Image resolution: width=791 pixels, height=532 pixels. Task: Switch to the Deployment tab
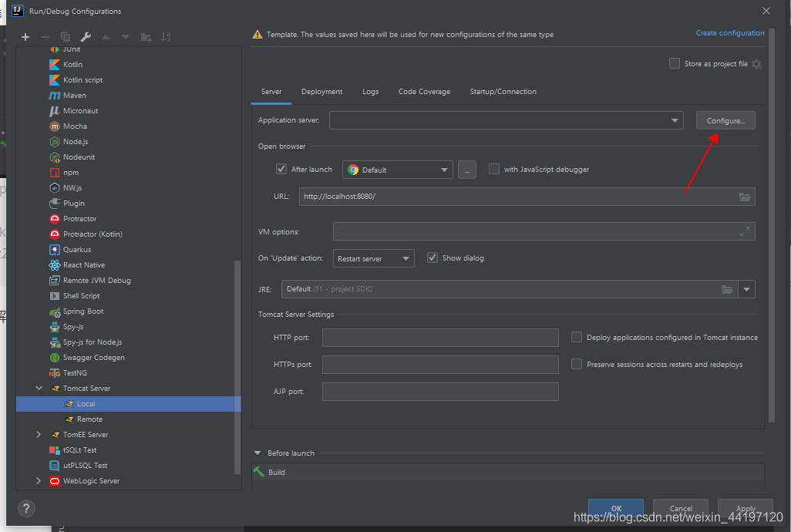tap(321, 92)
